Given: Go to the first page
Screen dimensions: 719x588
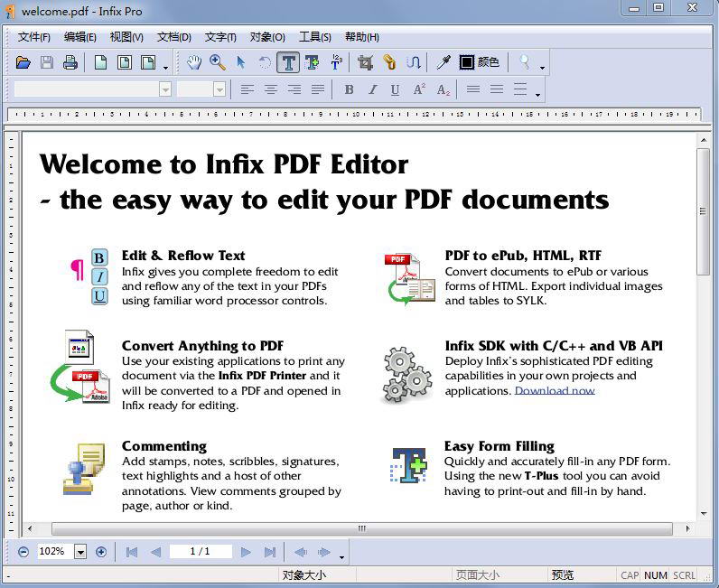Looking at the screenshot, I should pos(132,552).
